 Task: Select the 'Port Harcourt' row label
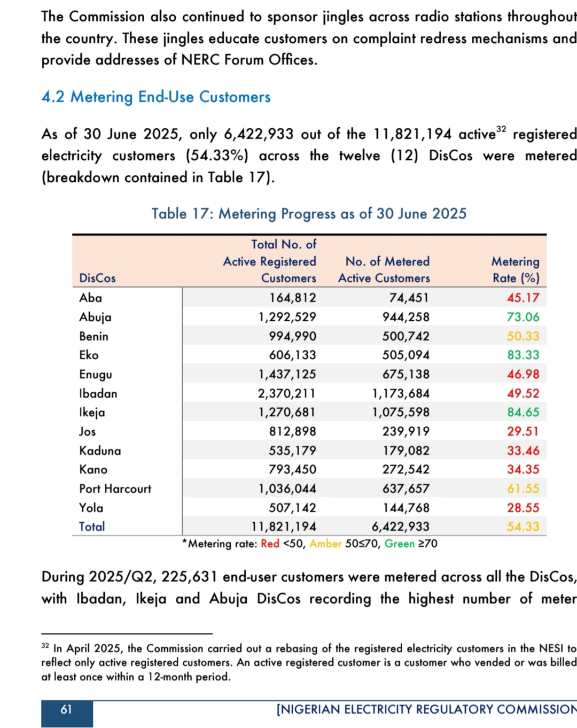(115, 489)
